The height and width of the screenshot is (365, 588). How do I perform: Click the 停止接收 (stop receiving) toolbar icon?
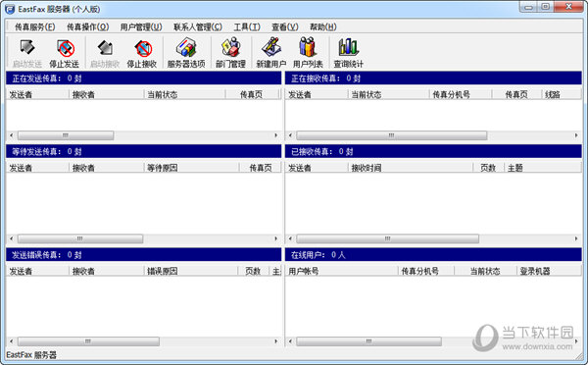coord(142,53)
